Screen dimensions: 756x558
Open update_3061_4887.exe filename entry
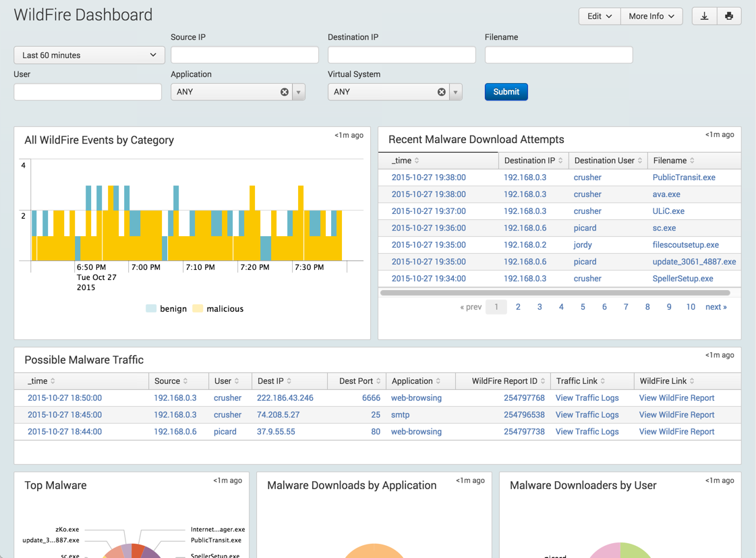click(694, 262)
